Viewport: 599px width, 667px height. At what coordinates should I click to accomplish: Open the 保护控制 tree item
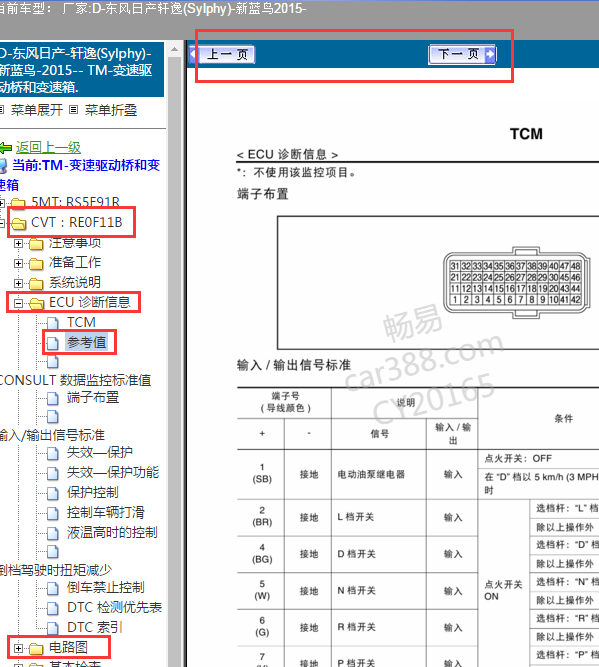point(93,492)
